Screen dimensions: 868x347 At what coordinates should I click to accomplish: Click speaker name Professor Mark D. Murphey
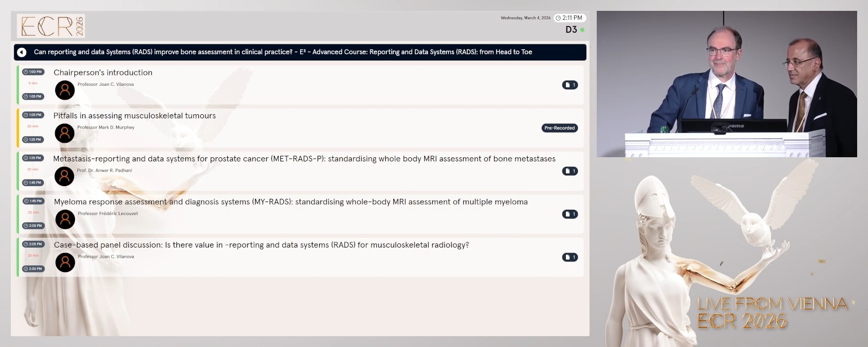[106, 127]
